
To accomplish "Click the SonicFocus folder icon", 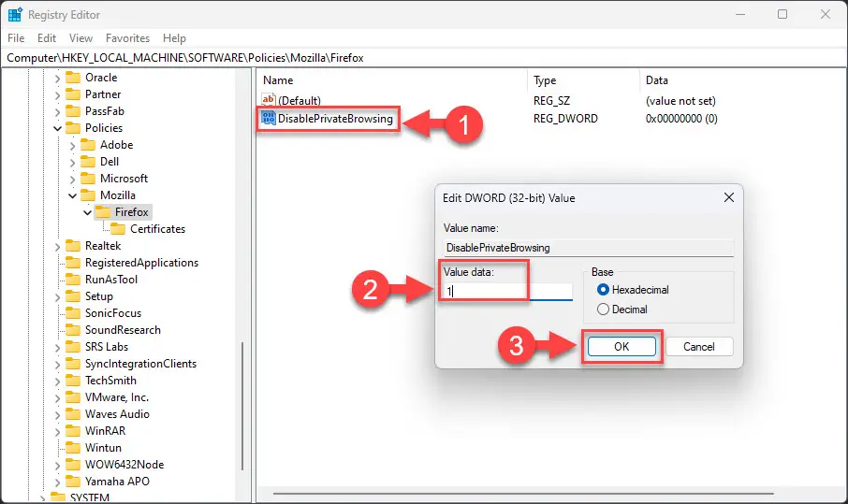I will click(73, 312).
